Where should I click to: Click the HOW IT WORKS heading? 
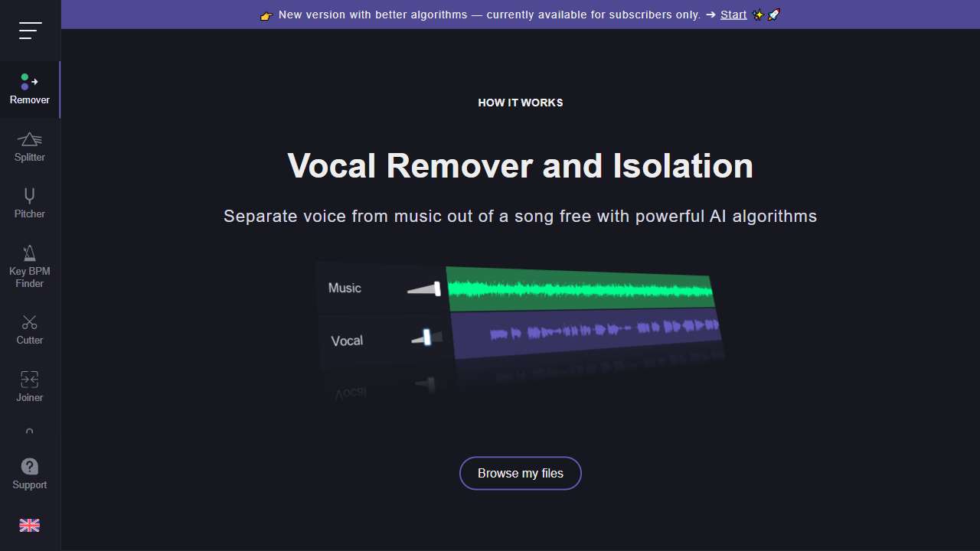[520, 102]
